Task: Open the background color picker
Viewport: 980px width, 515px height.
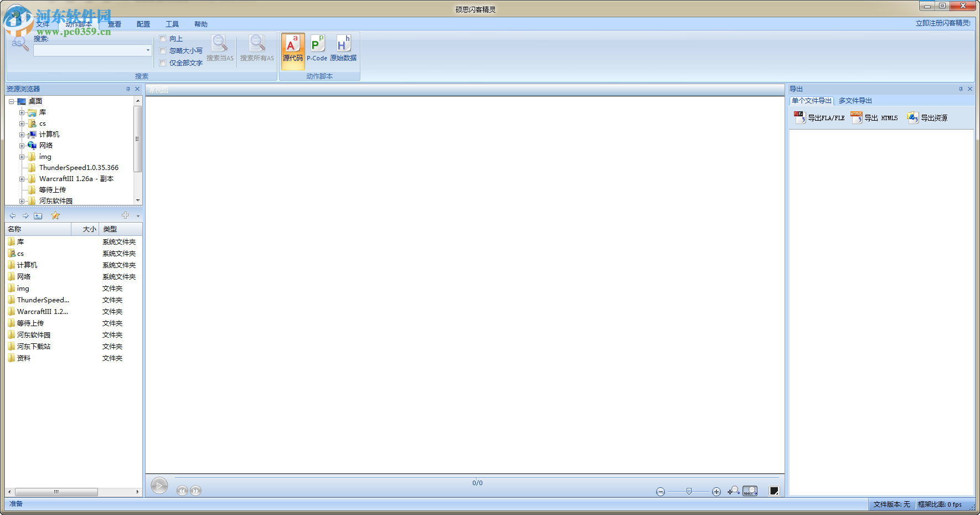Action: [x=774, y=491]
